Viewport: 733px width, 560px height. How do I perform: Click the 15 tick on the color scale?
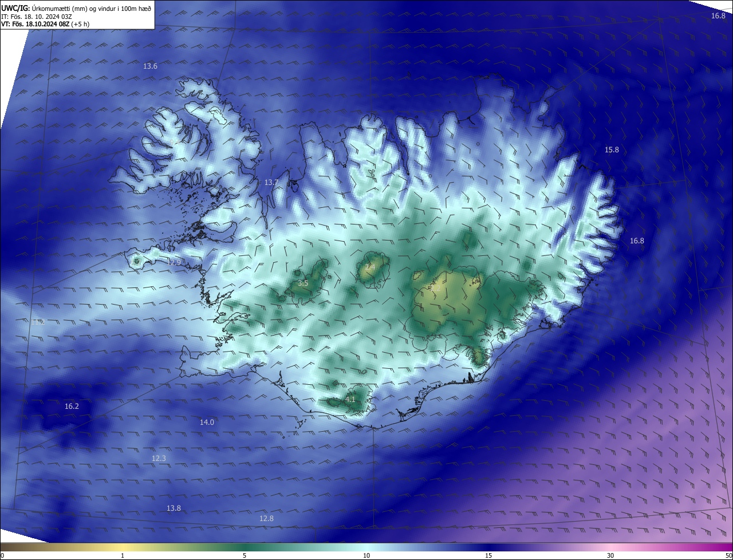coord(488,555)
